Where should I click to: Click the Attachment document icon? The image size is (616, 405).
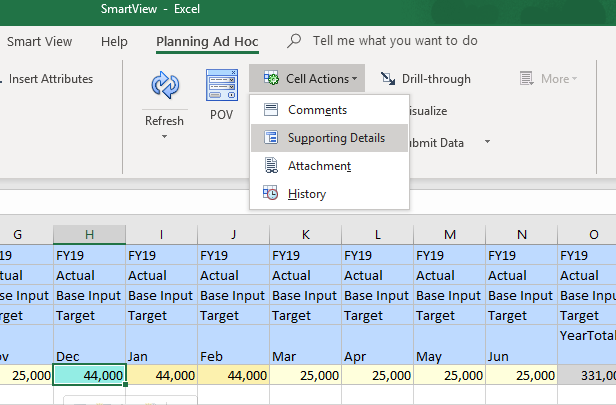[271, 165]
